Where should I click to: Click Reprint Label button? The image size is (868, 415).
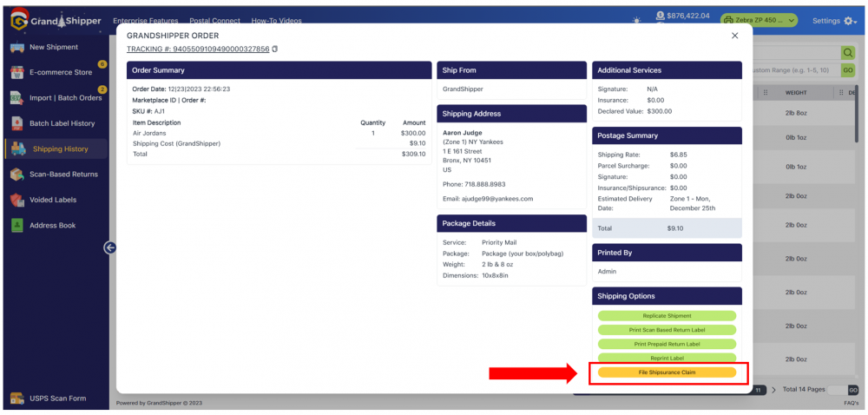(x=667, y=358)
